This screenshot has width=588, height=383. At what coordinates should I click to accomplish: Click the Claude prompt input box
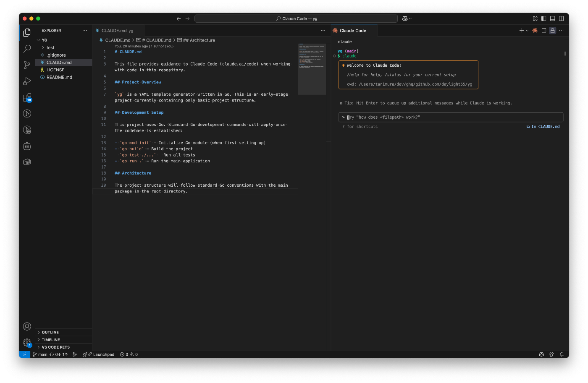tap(451, 117)
